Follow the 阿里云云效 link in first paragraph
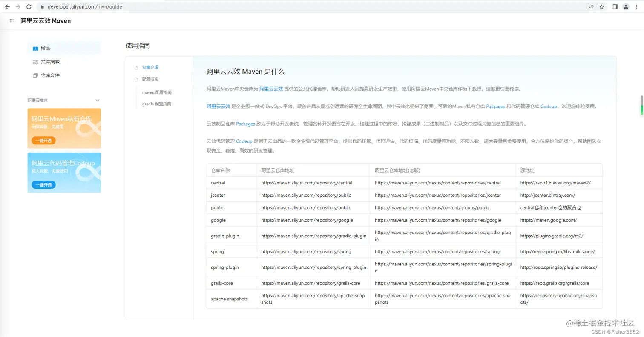 tap(271, 89)
